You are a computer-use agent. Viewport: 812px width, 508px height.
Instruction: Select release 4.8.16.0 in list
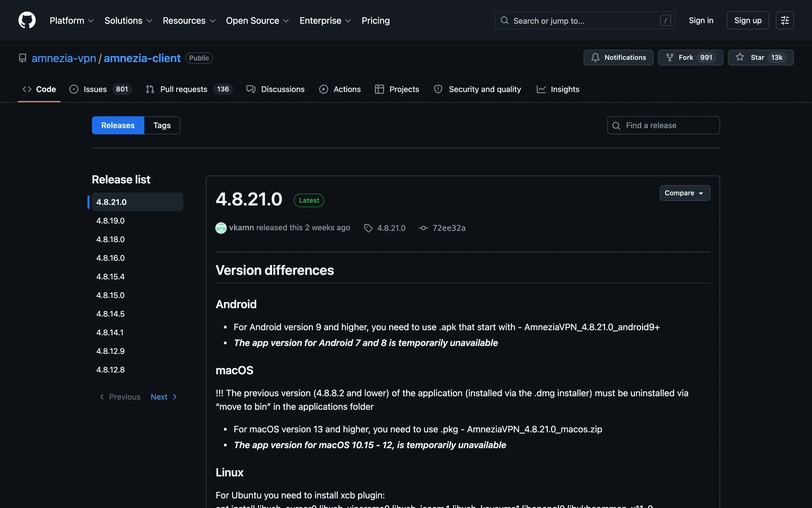[138, 258]
